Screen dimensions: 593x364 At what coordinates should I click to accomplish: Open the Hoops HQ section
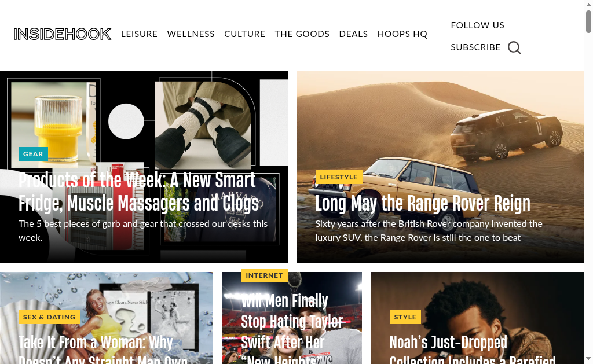(402, 34)
